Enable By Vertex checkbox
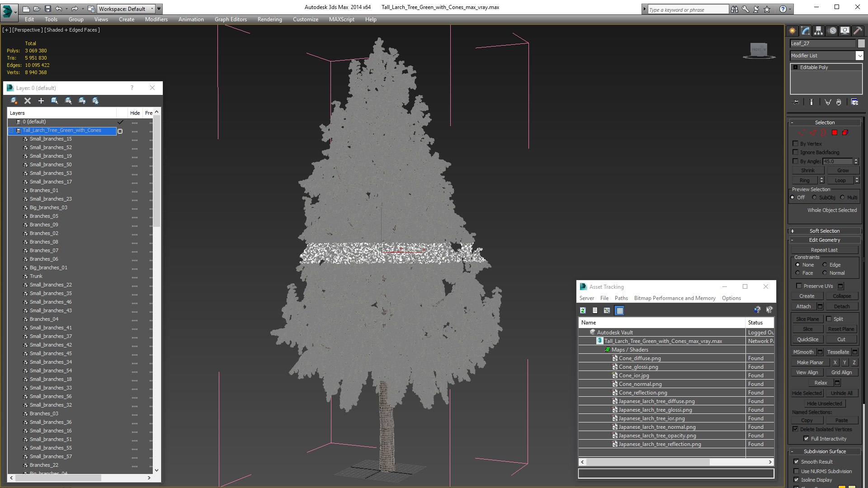Screen dimensions: 868x488 [x=795, y=143]
